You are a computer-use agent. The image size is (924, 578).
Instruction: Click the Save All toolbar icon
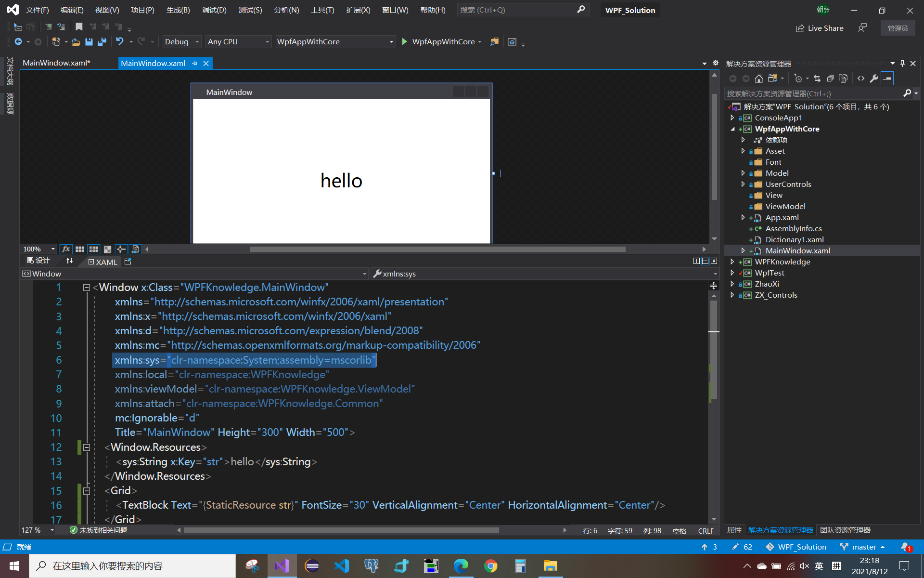[102, 42]
